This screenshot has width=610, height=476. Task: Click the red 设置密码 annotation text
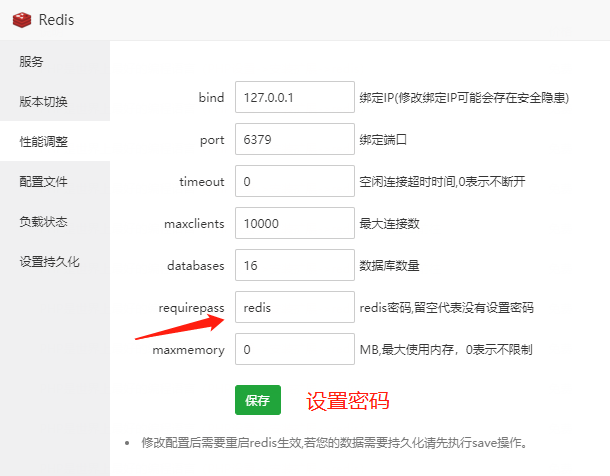click(x=347, y=402)
